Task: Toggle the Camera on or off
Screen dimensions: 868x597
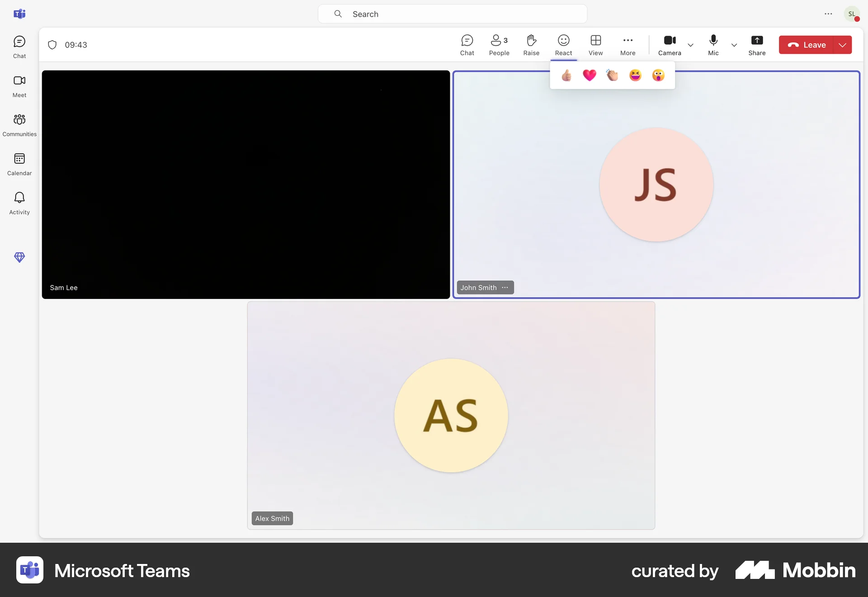Action: click(x=670, y=44)
